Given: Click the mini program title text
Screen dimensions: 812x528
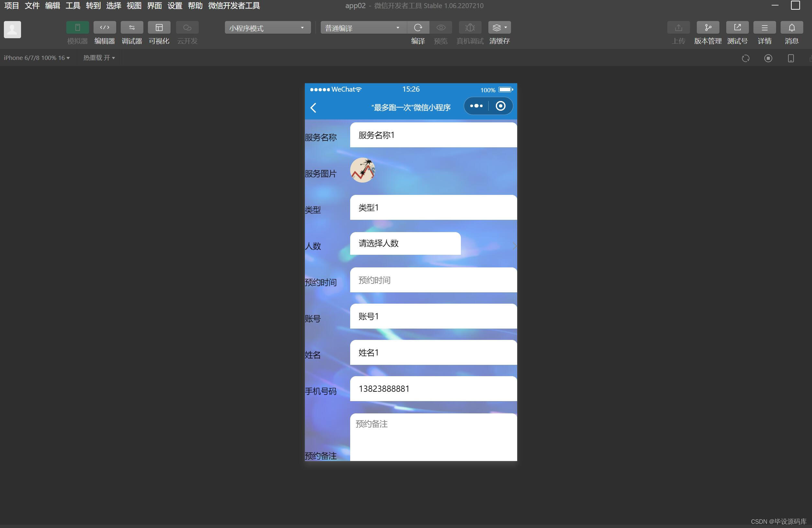Looking at the screenshot, I should [411, 107].
